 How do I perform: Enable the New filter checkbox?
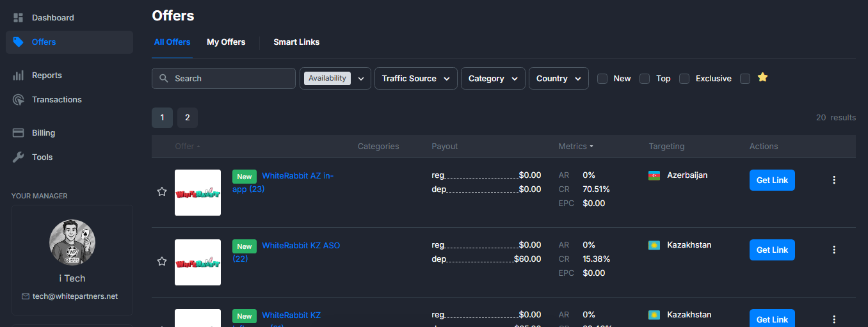[x=602, y=78]
